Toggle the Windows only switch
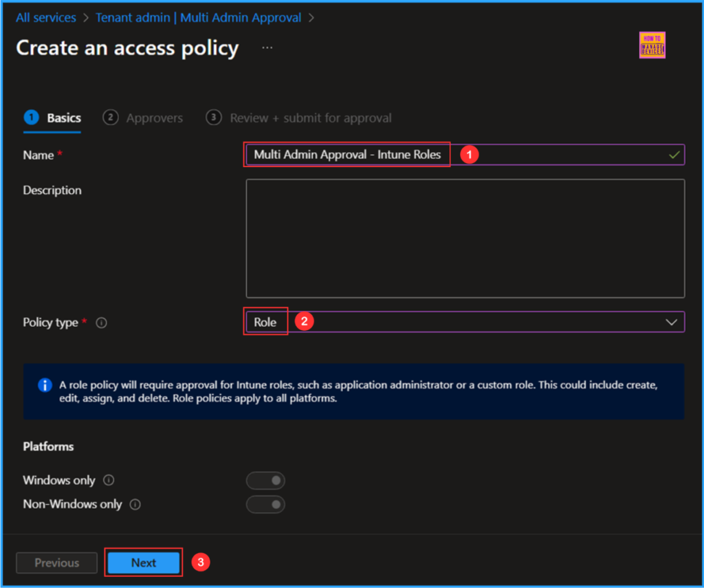The image size is (704, 588). tap(265, 480)
